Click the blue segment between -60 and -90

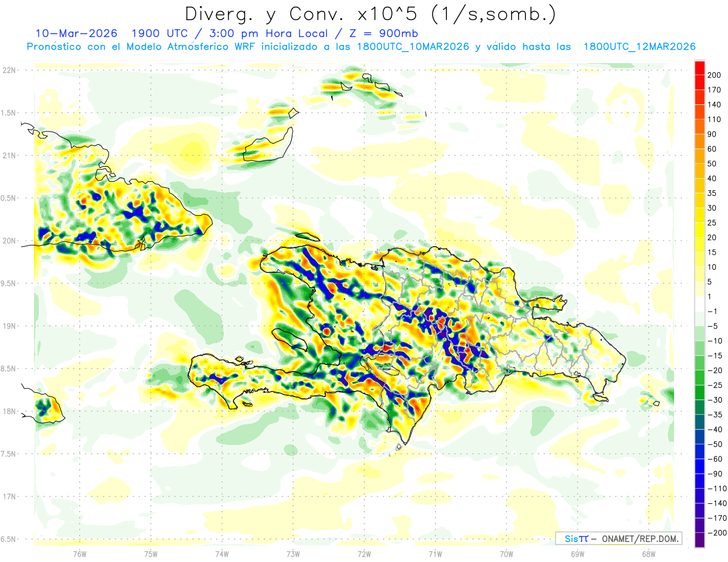point(699,467)
